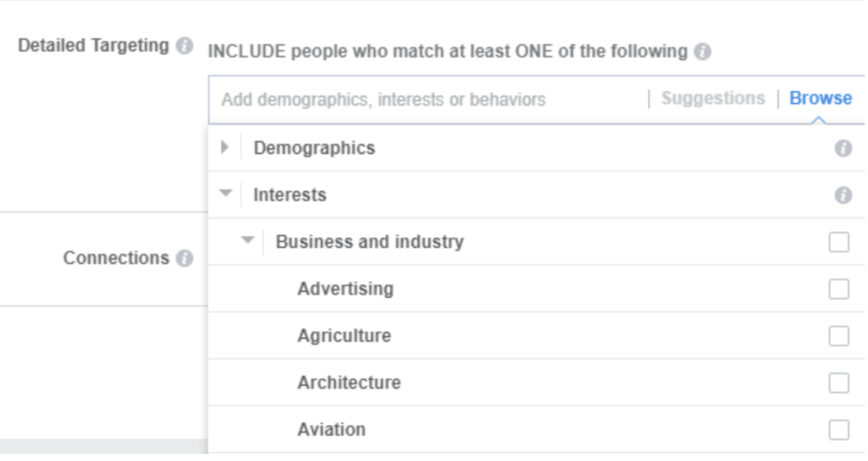The height and width of the screenshot is (461, 868).
Task: Check the Advertising interest checkbox
Action: point(839,289)
